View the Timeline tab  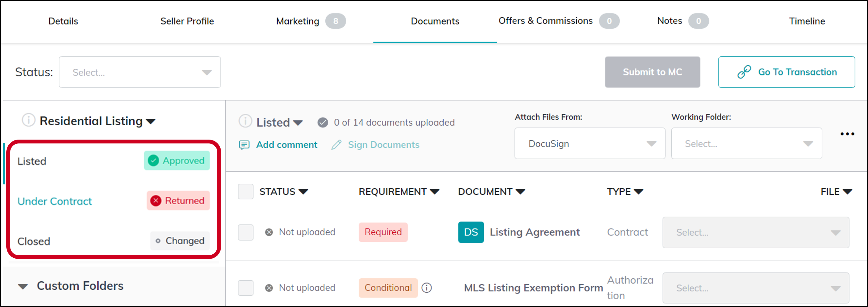(807, 21)
